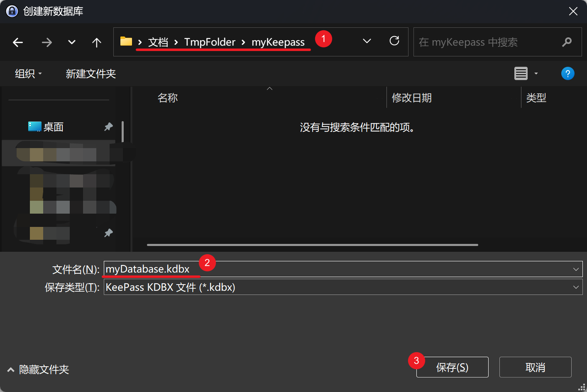Open the 文档 breadcrumb

pos(158,42)
